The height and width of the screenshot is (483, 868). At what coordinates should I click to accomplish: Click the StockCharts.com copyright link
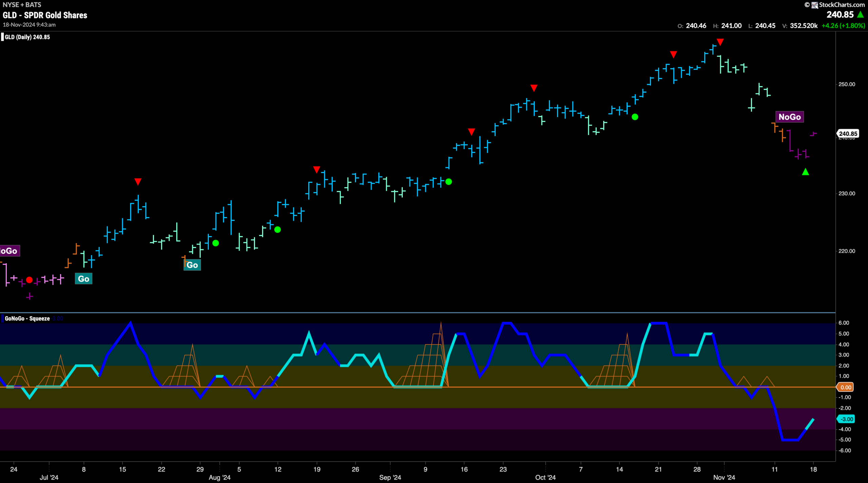[835, 5]
